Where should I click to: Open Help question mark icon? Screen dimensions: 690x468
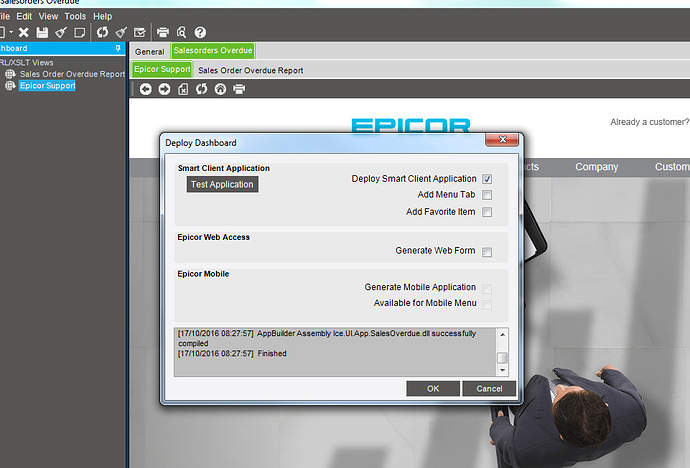click(x=200, y=32)
